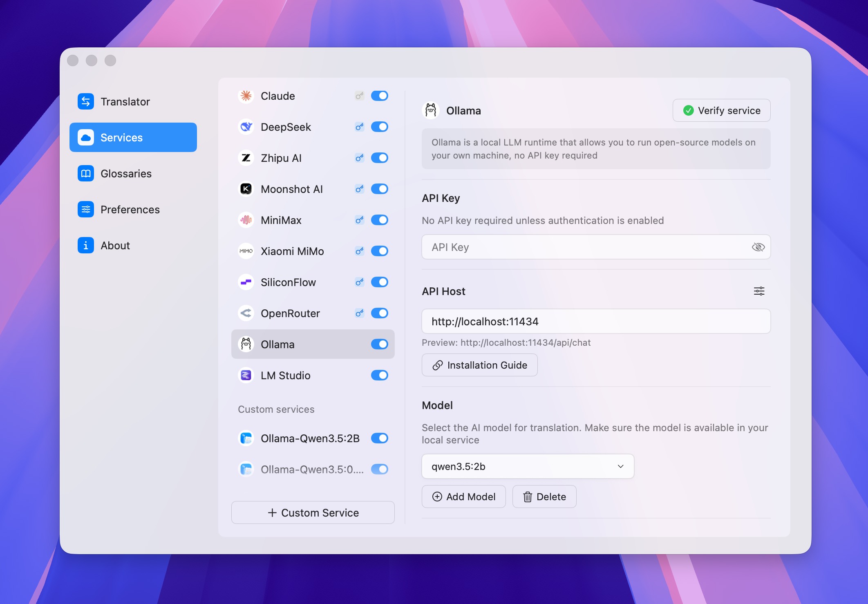
Task: Open API Host advanced settings sliders icon
Action: coord(759,291)
